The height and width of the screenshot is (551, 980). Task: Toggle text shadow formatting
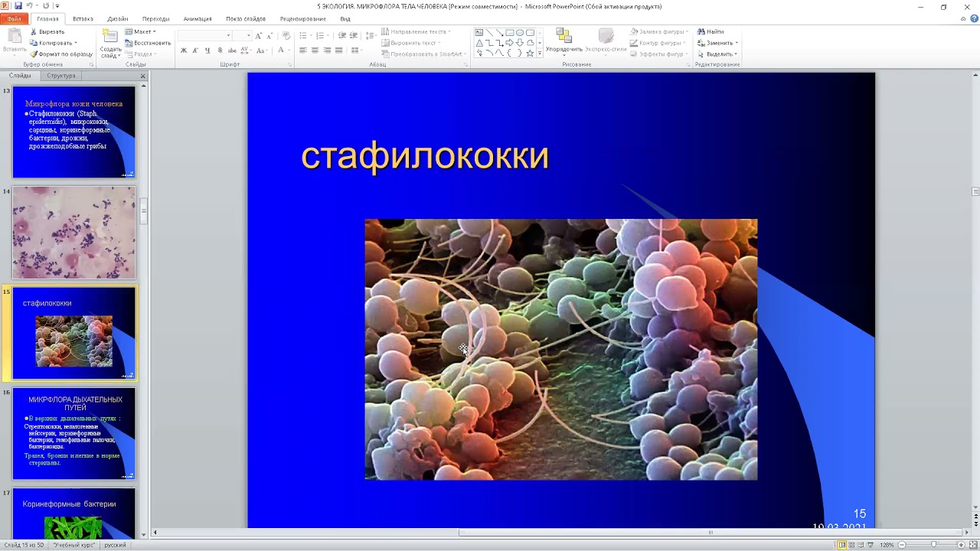(219, 51)
